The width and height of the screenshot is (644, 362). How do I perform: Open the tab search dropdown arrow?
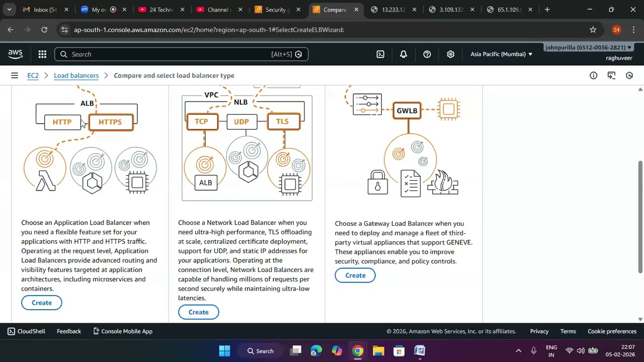(x=9, y=10)
